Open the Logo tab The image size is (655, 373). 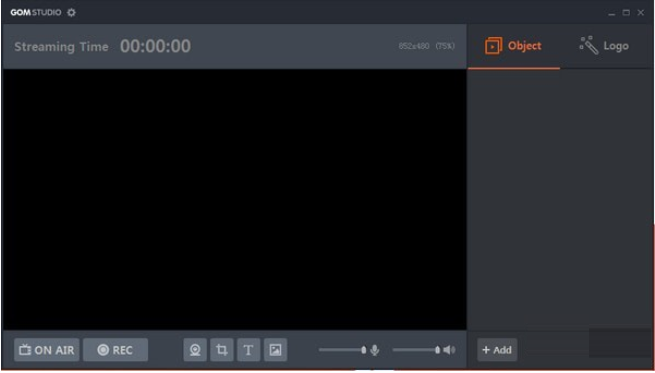604,46
